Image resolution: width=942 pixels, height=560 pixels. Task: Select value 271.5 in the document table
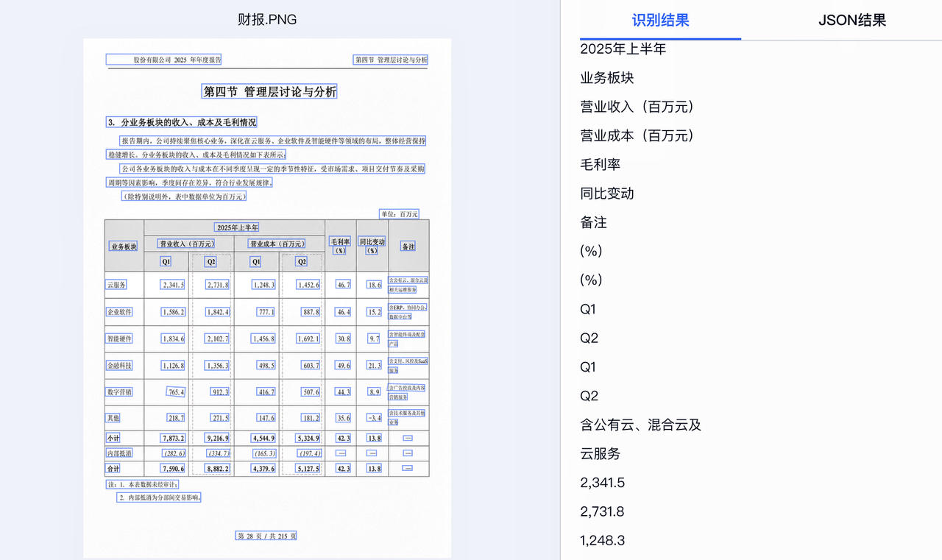pyautogui.click(x=220, y=418)
